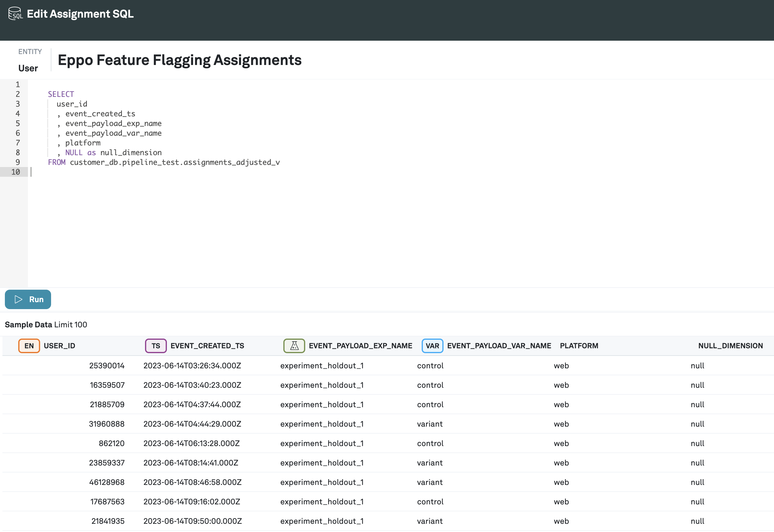Click the play icon on the Run button
This screenshot has height=532, width=774.
tap(19, 299)
